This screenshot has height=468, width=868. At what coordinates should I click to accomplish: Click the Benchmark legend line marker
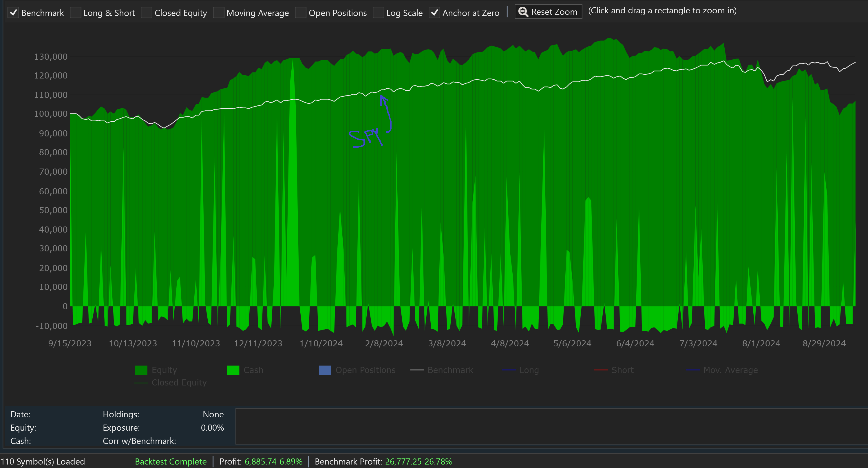(417, 370)
